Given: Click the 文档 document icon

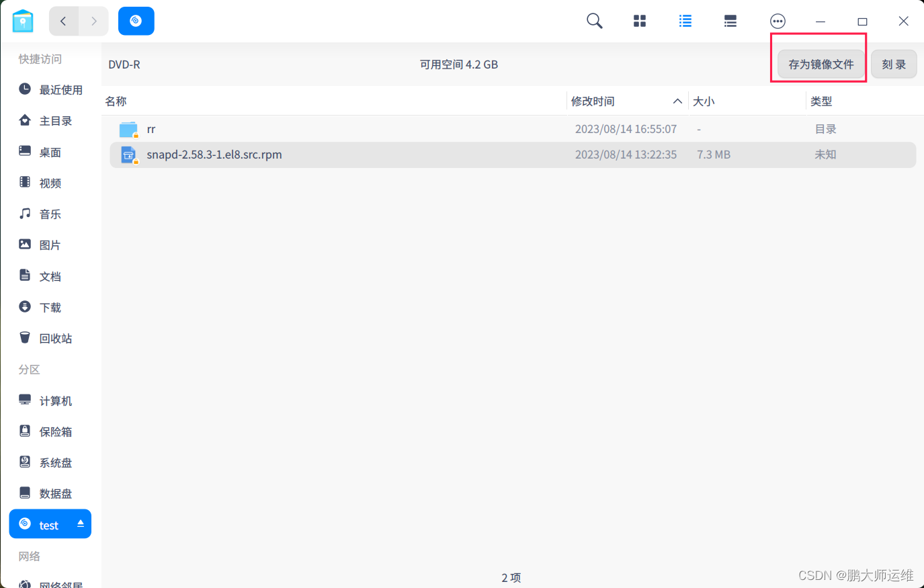Looking at the screenshot, I should 25,276.
